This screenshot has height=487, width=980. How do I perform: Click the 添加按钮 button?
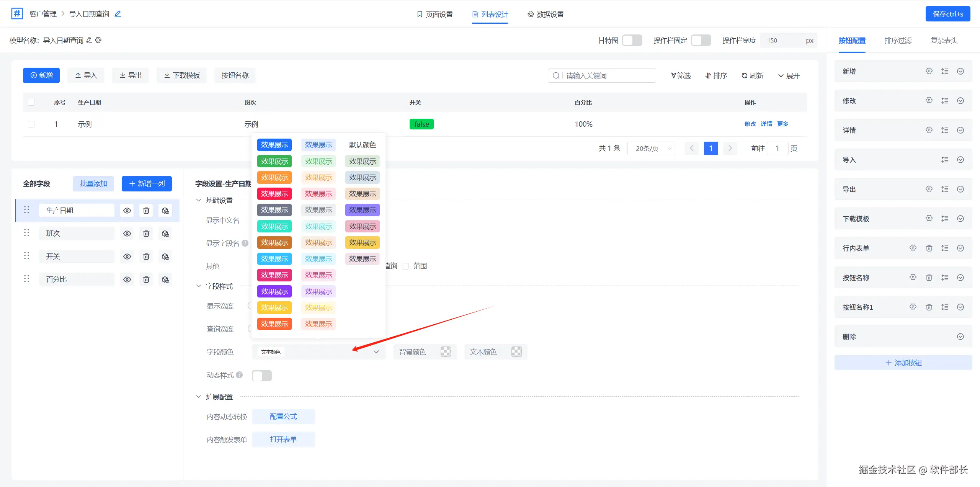point(903,363)
